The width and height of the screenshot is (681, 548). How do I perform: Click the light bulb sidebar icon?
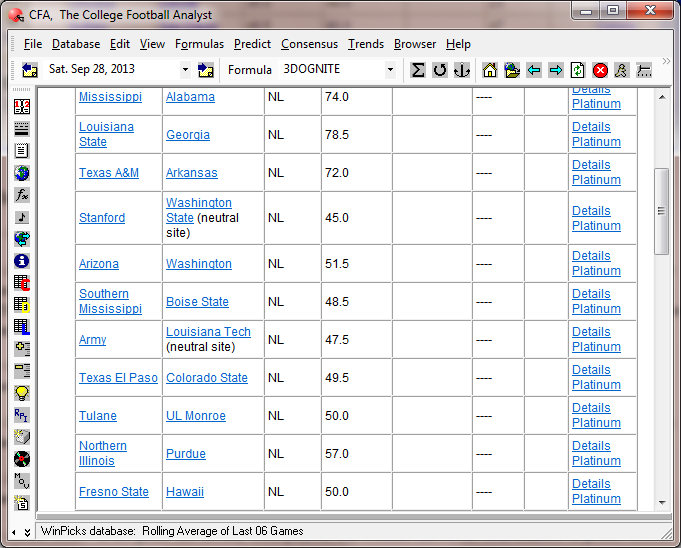(x=22, y=393)
